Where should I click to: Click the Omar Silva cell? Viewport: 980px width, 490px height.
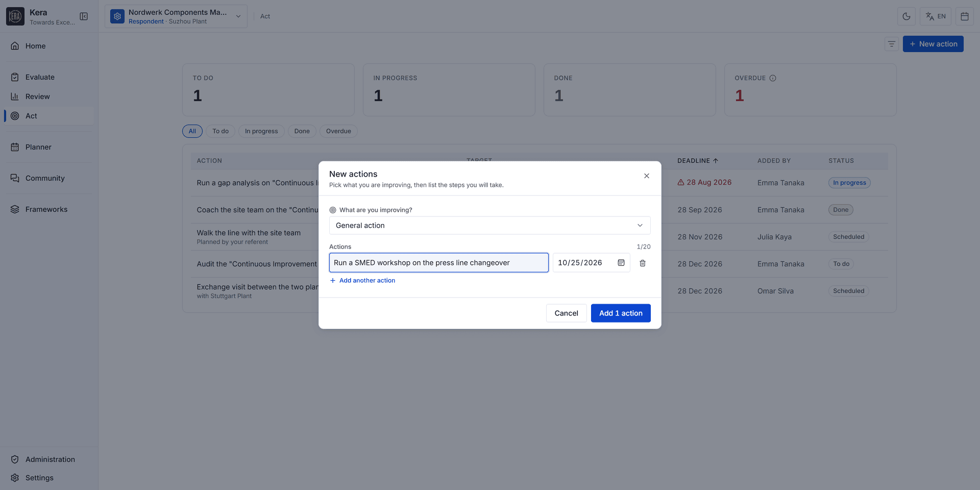click(x=775, y=291)
